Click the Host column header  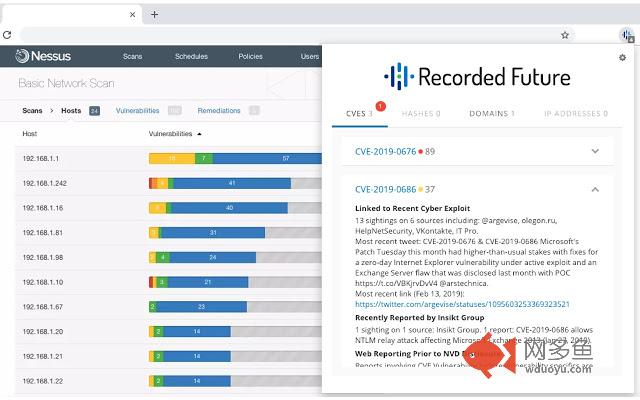click(x=30, y=133)
